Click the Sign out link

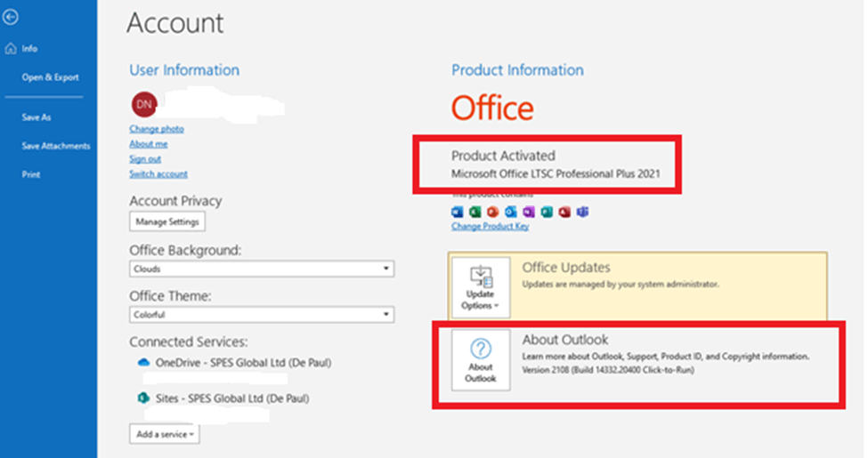click(x=145, y=159)
